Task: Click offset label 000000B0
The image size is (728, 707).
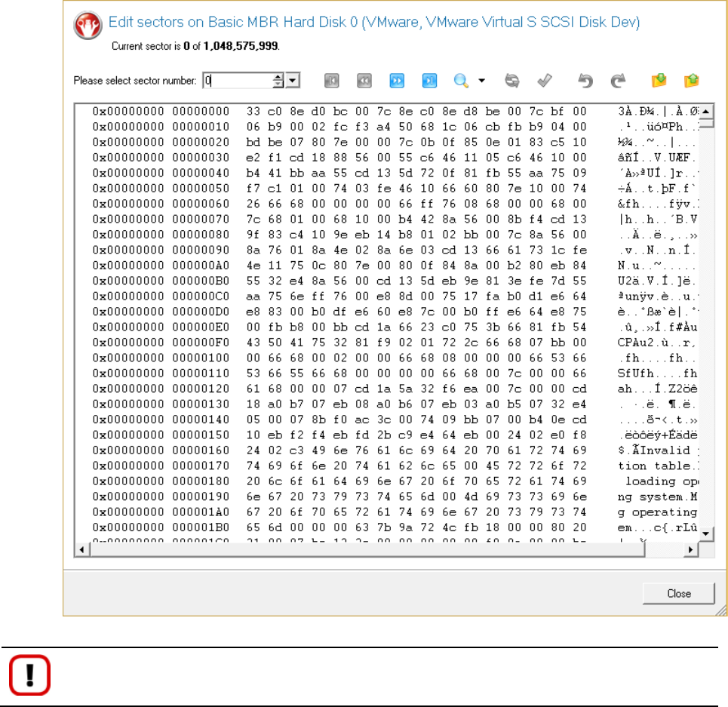Action: (201, 281)
